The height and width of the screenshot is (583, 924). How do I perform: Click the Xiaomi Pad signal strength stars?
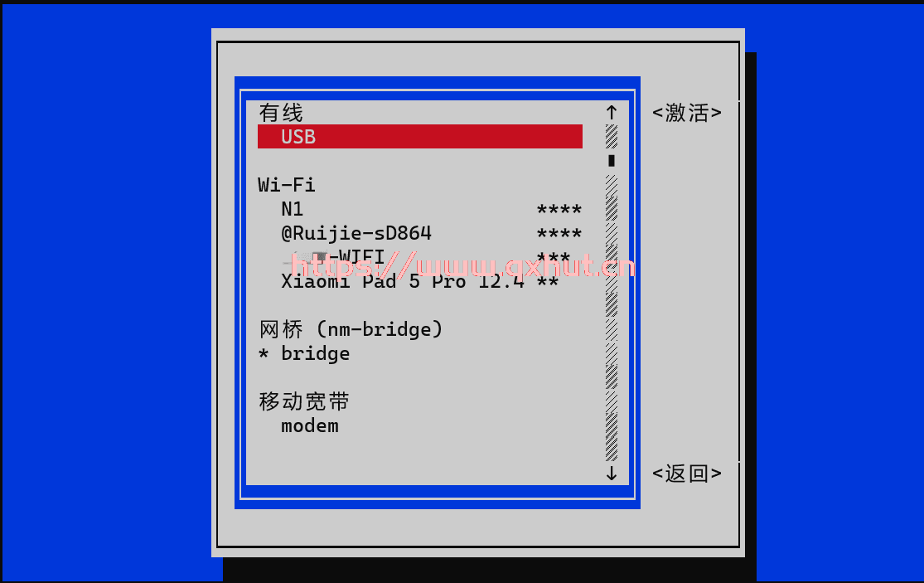point(548,282)
